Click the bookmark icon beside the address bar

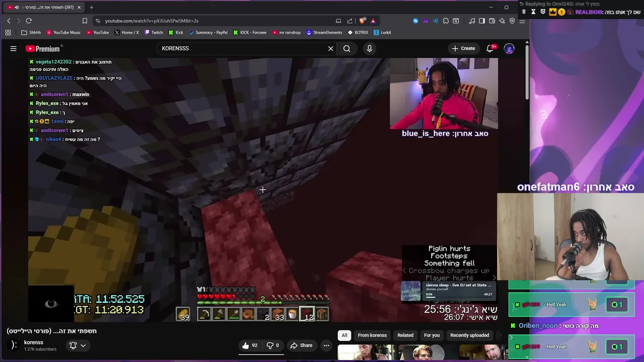[x=85, y=21]
